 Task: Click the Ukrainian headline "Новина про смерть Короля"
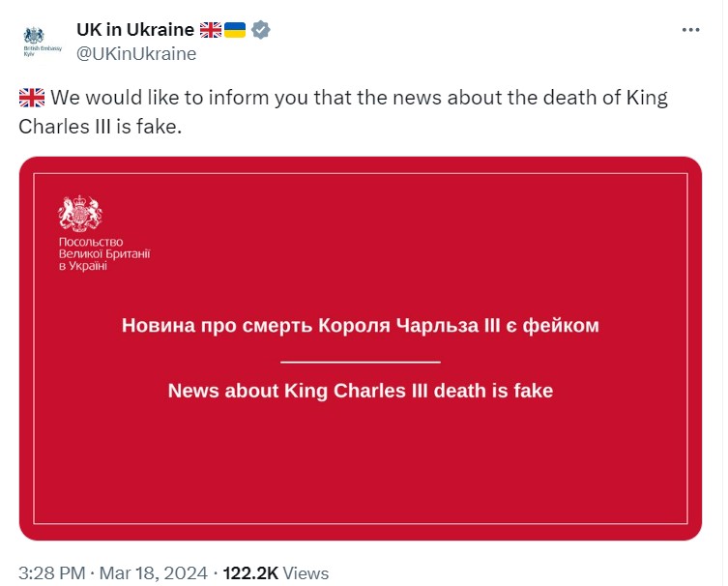click(x=360, y=325)
